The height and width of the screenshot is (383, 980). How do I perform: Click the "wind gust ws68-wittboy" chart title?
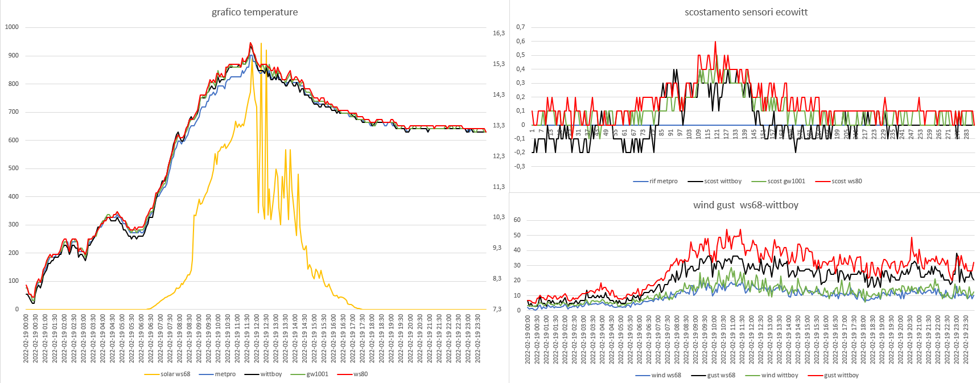click(x=746, y=205)
